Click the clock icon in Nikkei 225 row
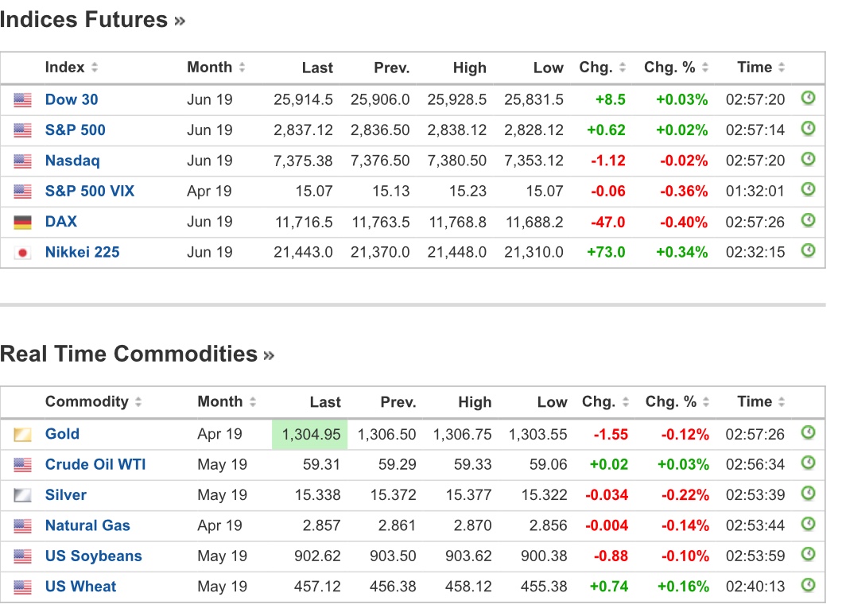Viewport: 842px width, 616px height. (808, 251)
